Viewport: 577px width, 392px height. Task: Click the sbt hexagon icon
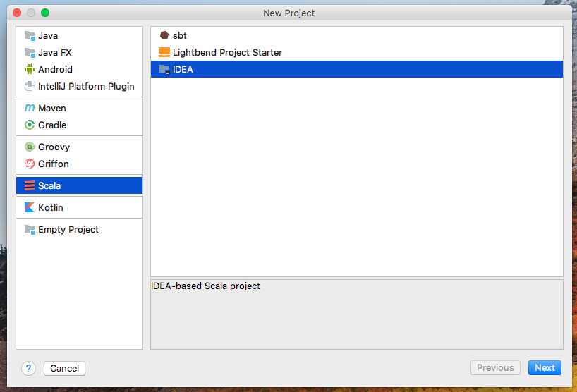[x=164, y=35]
